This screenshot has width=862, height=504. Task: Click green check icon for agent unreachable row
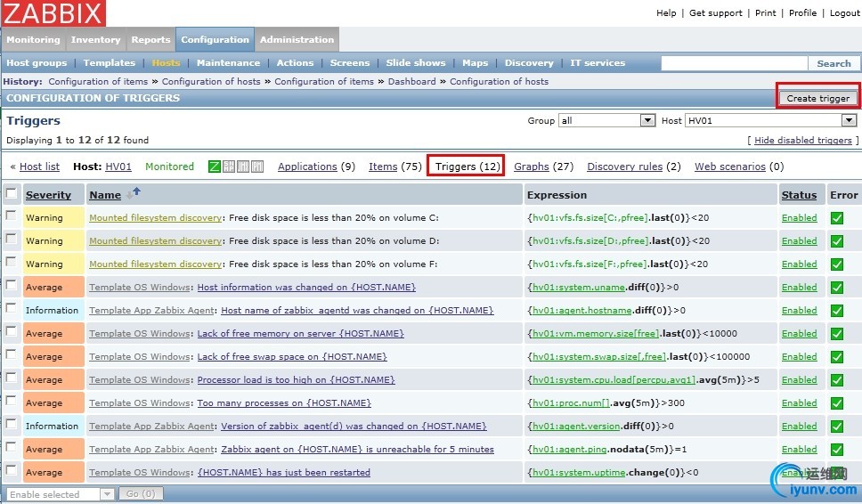837,450
